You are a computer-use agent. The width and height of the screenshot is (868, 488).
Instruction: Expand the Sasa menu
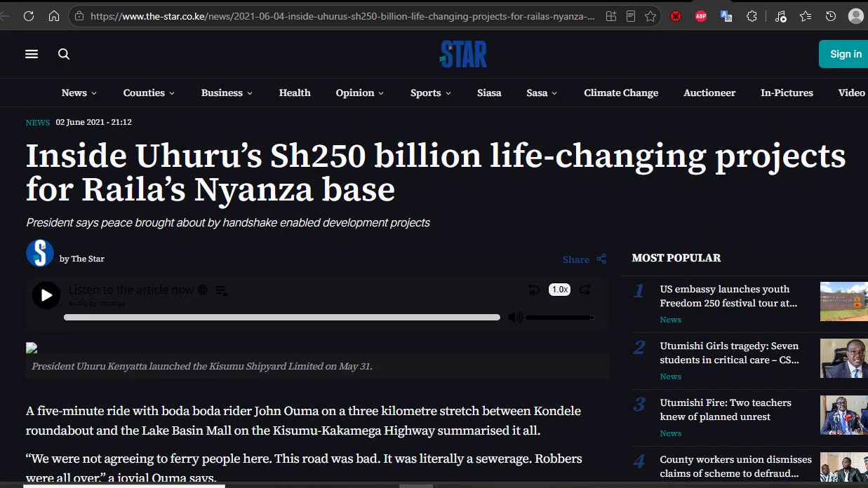(x=542, y=93)
